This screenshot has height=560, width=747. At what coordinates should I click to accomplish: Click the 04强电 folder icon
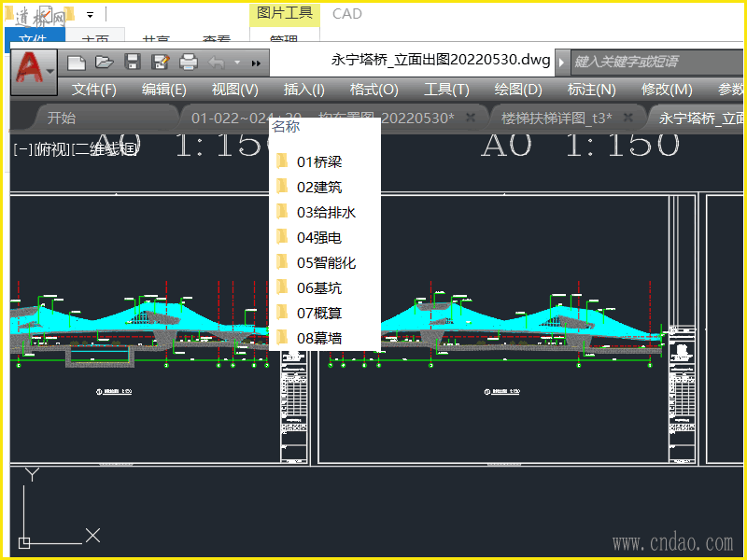tap(282, 237)
